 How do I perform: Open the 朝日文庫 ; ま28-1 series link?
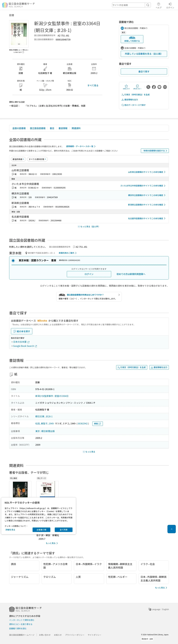(x=44, y=416)
